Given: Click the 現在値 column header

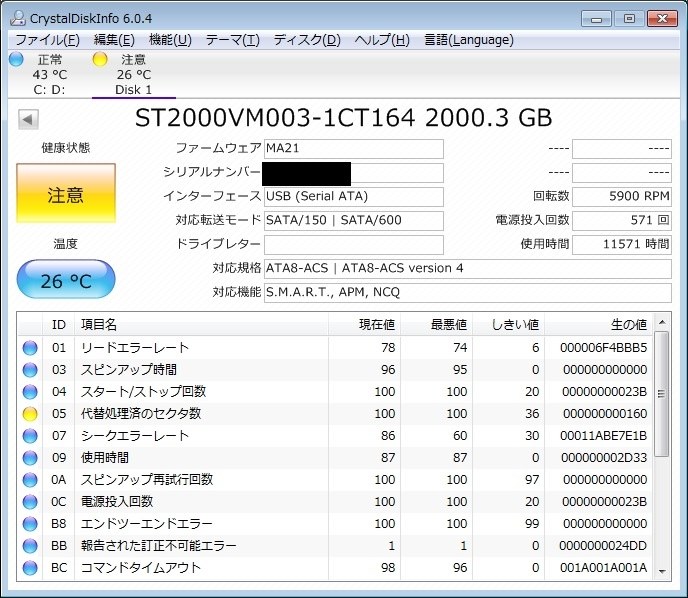Looking at the screenshot, I should 364,325.
